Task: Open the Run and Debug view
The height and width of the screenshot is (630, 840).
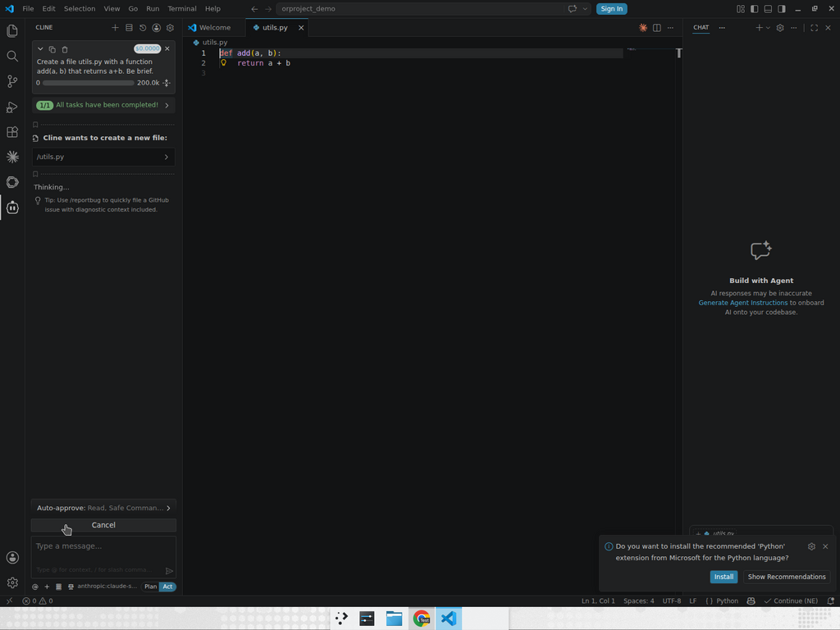Action: pyautogui.click(x=12, y=107)
